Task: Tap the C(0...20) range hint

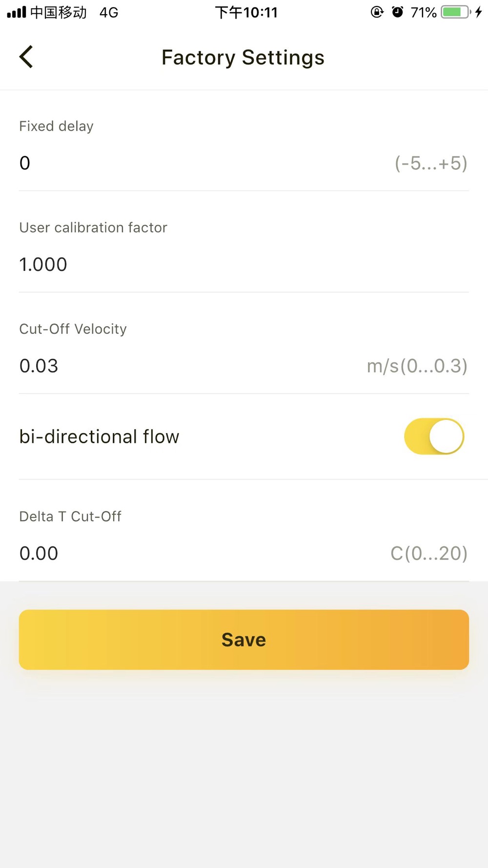Action: 429,554
